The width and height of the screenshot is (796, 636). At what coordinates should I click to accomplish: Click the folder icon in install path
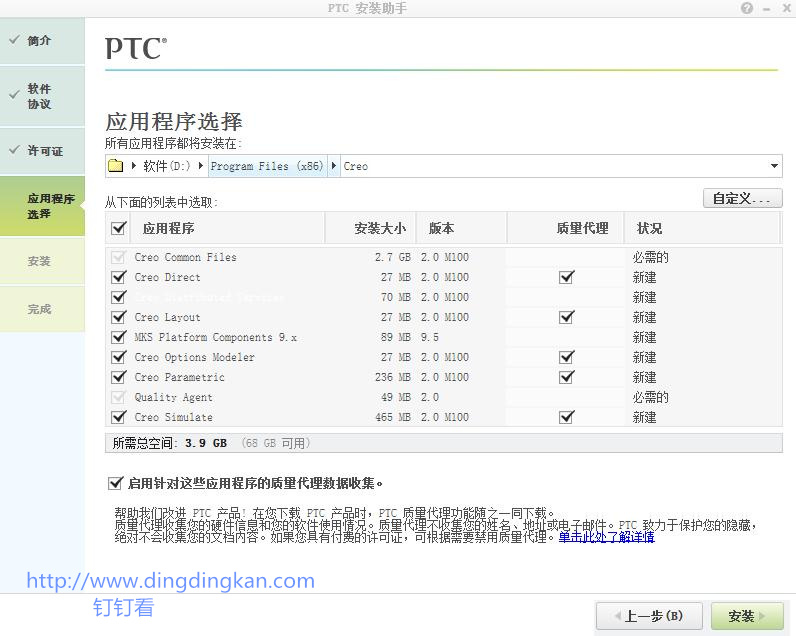116,166
